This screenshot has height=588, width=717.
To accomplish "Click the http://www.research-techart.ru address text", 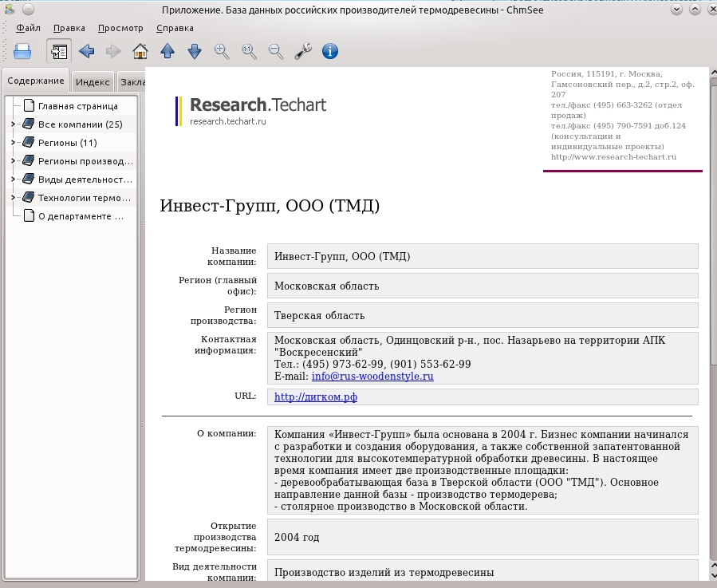I will (x=613, y=157).
